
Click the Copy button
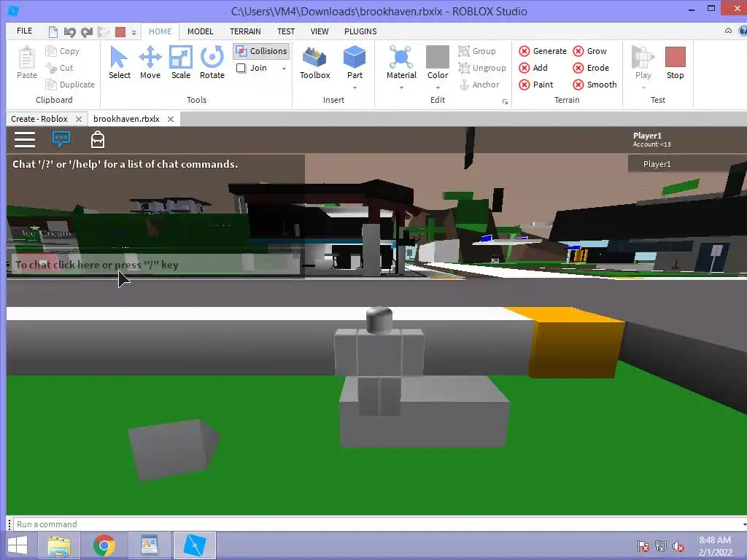(63, 51)
